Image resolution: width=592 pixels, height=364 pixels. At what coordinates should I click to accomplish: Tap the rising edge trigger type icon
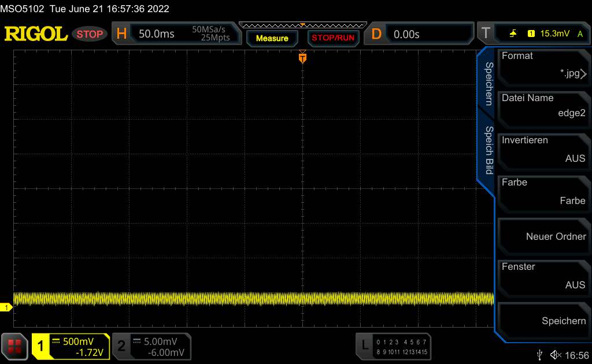coord(513,34)
